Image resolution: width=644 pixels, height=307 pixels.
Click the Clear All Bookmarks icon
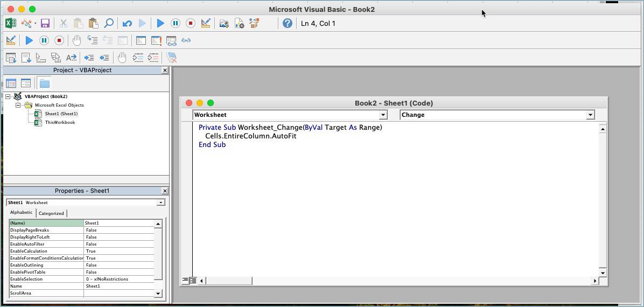[172, 58]
